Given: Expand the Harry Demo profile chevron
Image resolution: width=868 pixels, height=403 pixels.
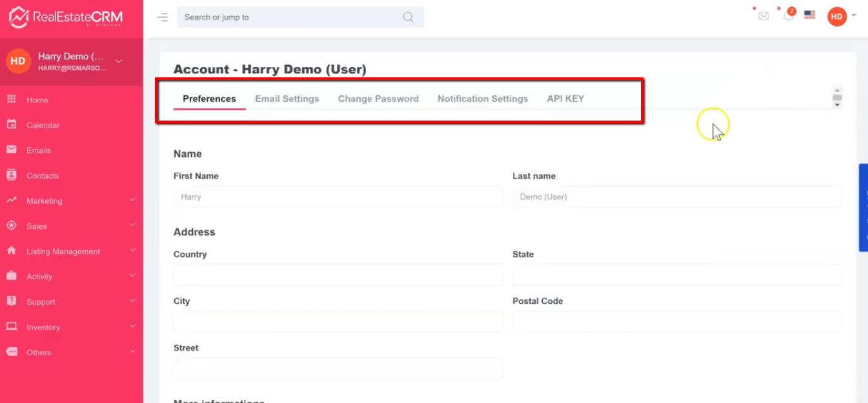Looking at the screenshot, I should pos(119,61).
